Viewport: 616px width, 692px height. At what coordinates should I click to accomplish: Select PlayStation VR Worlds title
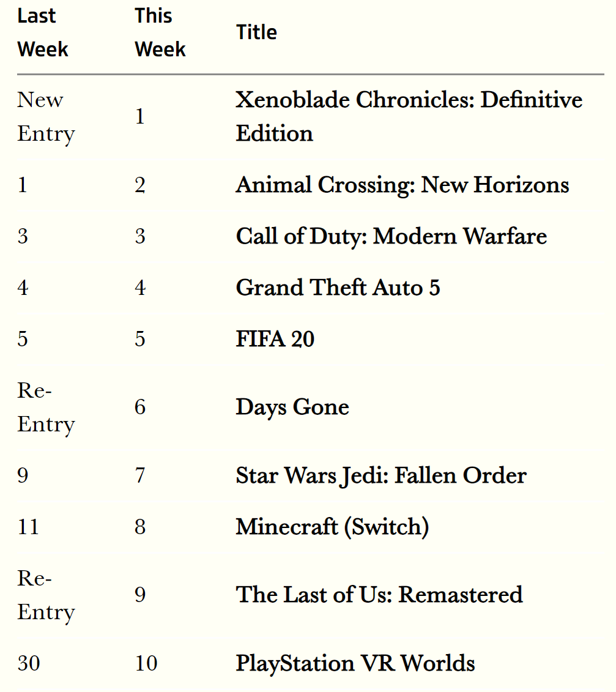click(355, 663)
